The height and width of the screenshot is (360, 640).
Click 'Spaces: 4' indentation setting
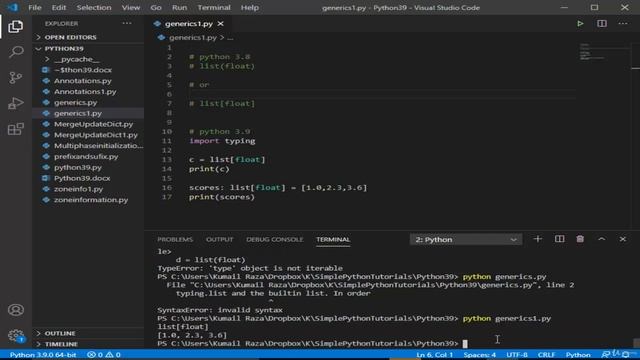tap(480, 355)
